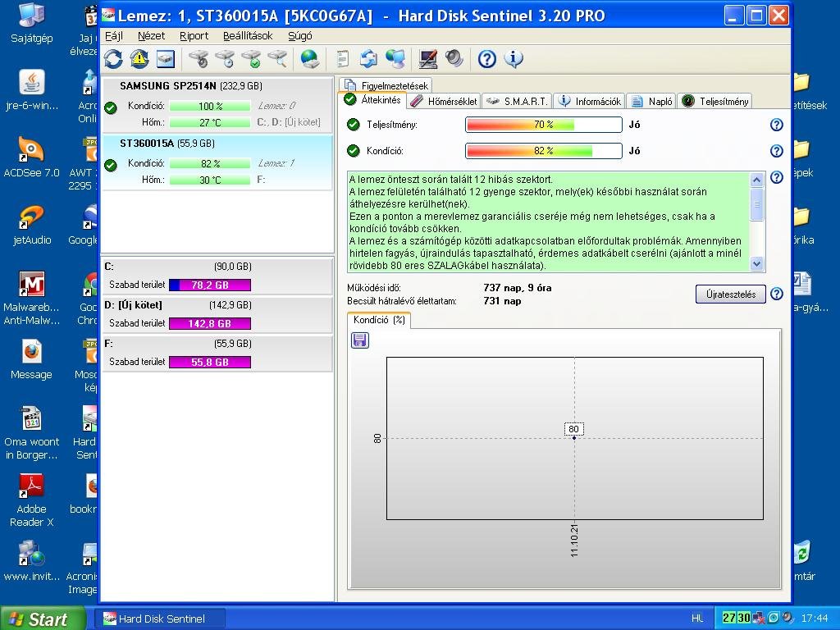This screenshot has height=630, width=840.
Task: Click the green temperature tray icon 27 30
Action: [x=736, y=619]
